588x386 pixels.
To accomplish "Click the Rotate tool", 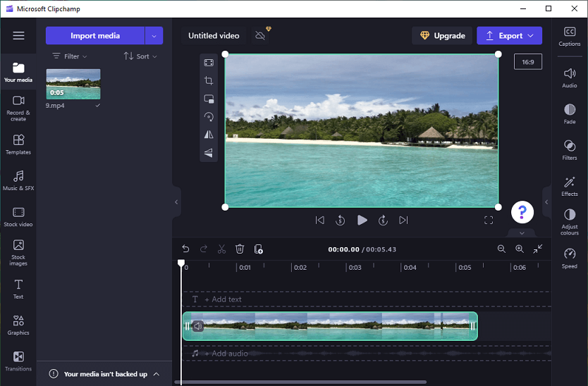I will point(209,117).
